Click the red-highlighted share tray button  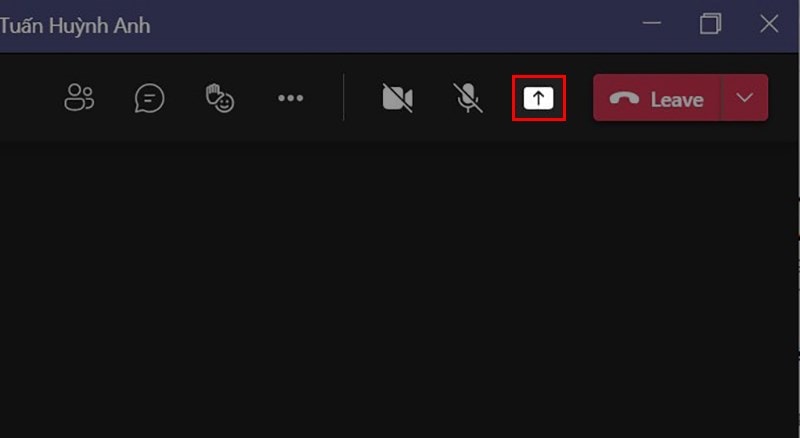(x=539, y=98)
